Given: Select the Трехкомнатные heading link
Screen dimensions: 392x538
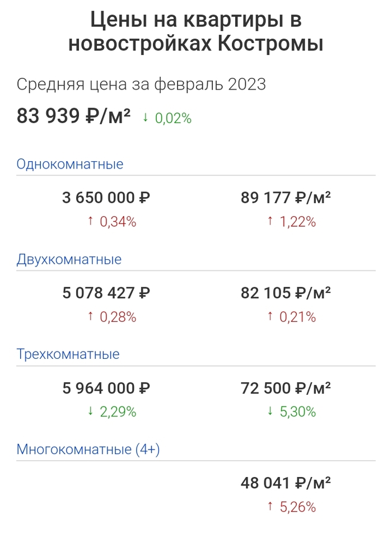Looking at the screenshot, I should coord(68,354).
